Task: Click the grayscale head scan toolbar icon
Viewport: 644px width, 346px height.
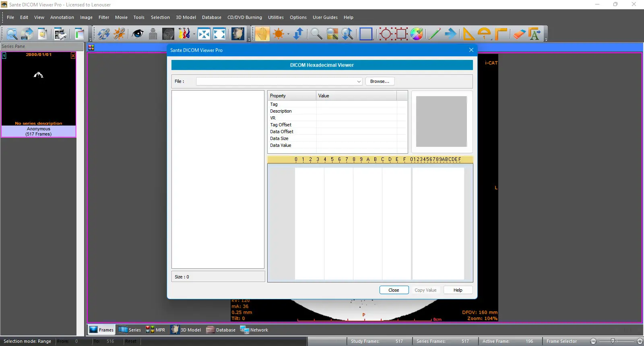Action: tap(168, 34)
